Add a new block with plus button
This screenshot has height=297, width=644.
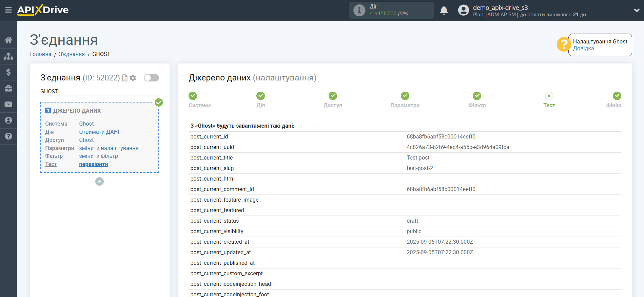pos(99,181)
